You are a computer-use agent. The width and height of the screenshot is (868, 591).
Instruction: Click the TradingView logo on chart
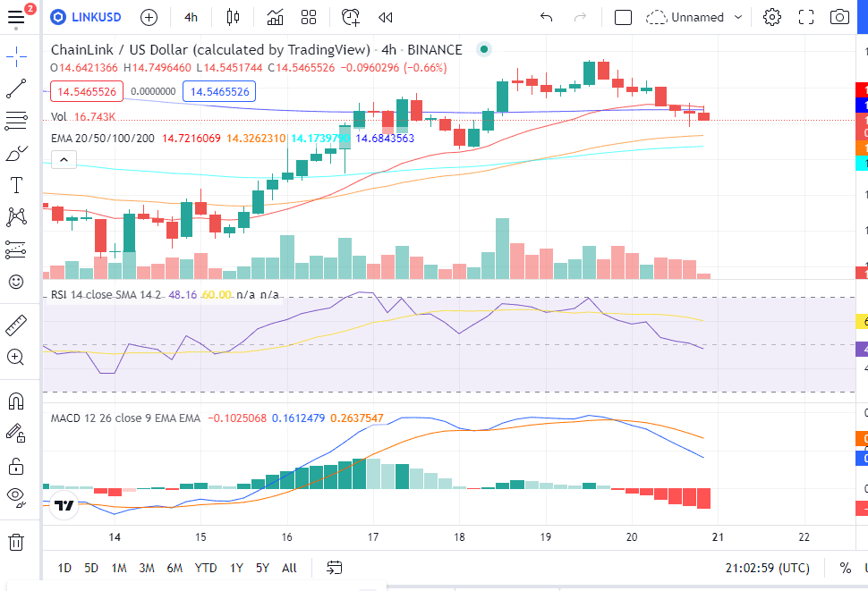tap(64, 506)
